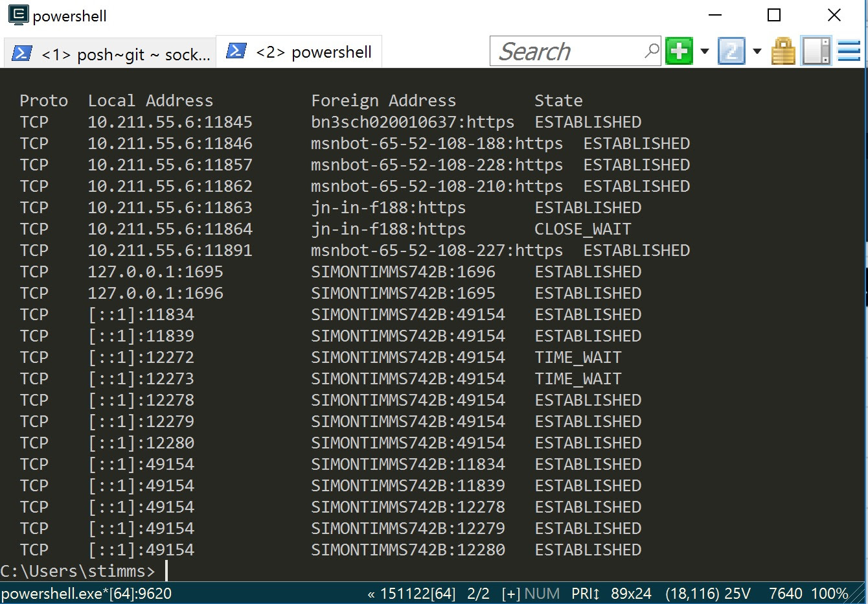Open the dropdown next to the console switch button
The width and height of the screenshot is (868, 604).
click(757, 51)
